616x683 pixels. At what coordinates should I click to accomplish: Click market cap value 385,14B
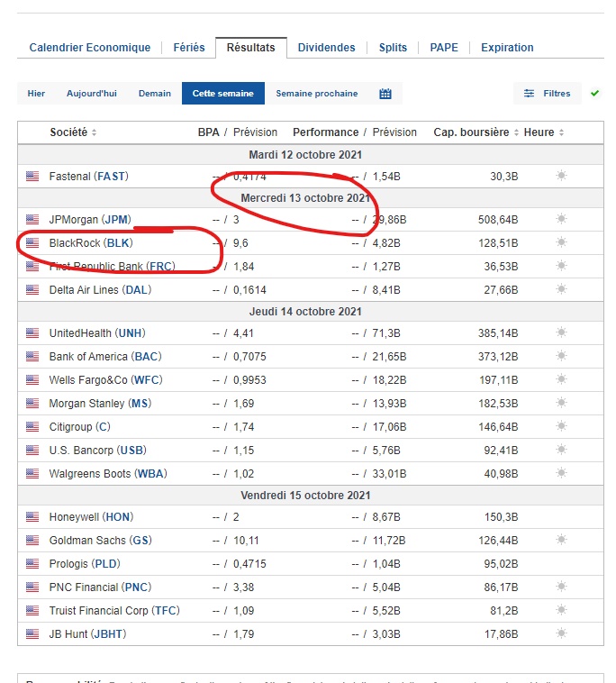(x=498, y=333)
